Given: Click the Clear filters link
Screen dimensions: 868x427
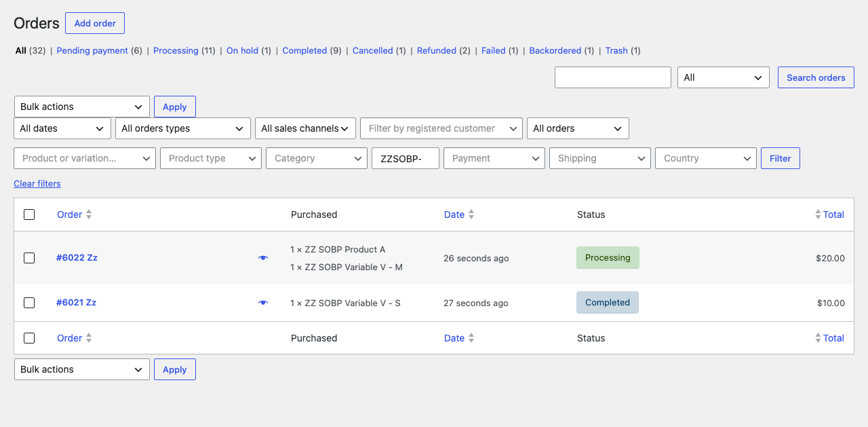Looking at the screenshot, I should coord(37,184).
